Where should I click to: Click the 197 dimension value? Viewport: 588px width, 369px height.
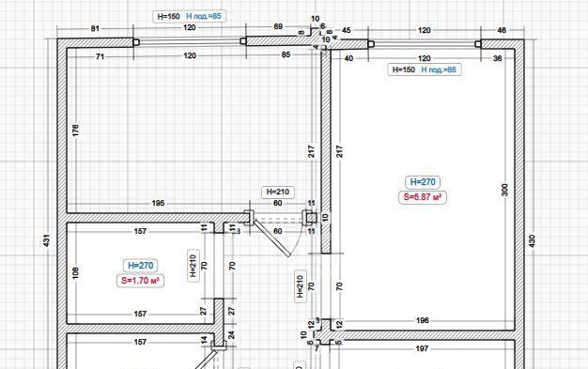[x=423, y=348]
